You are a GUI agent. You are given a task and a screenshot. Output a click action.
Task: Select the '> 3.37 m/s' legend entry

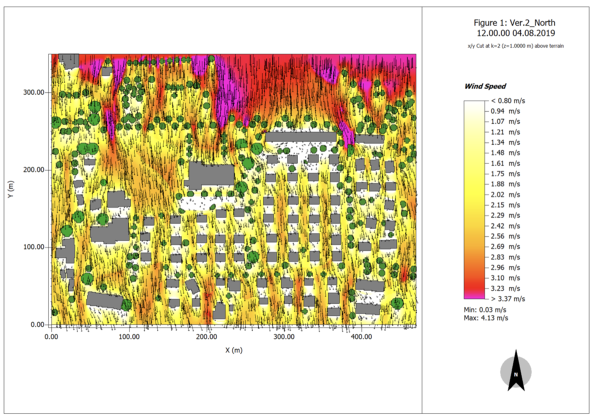[508, 299]
